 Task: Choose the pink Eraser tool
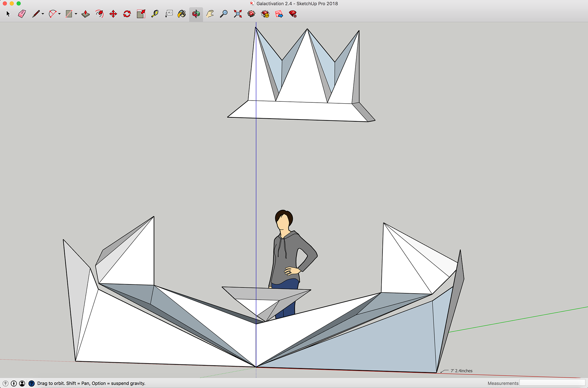[22, 14]
